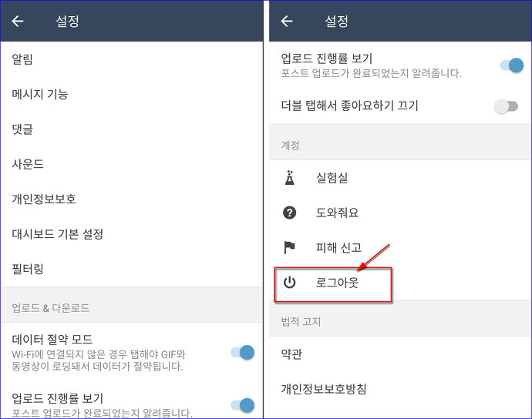Open the 필터링 settings

click(132, 269)
